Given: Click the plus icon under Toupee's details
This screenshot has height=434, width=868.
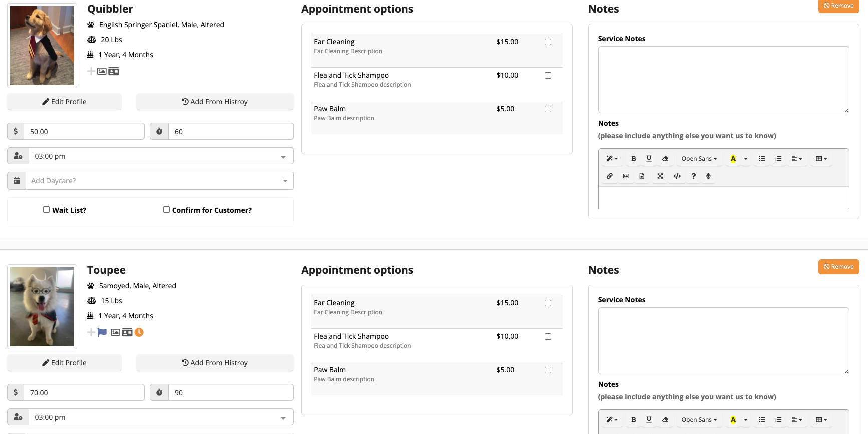Looking at the screenshot, I should (x=91, y=332).
